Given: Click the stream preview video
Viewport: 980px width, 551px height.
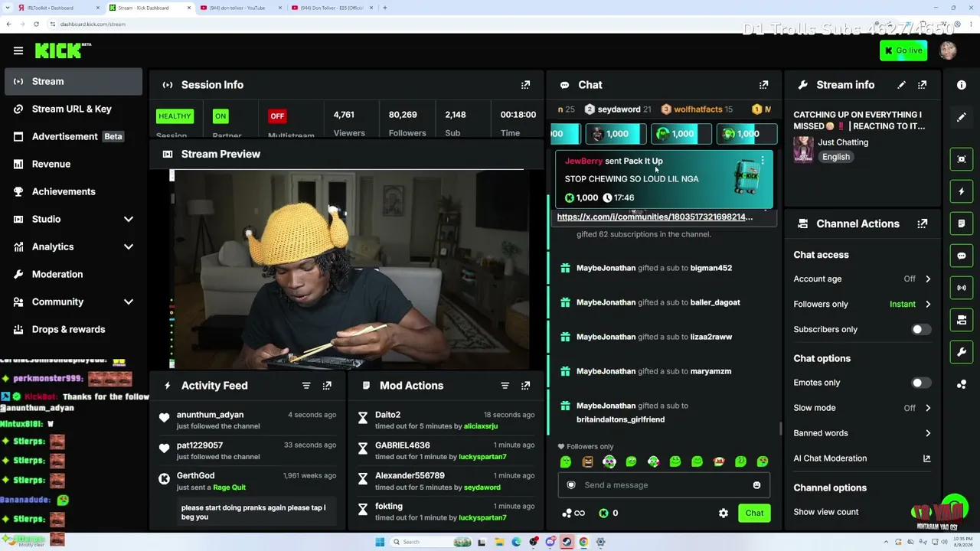Looking at the screenshot, I should pos(349,269).
